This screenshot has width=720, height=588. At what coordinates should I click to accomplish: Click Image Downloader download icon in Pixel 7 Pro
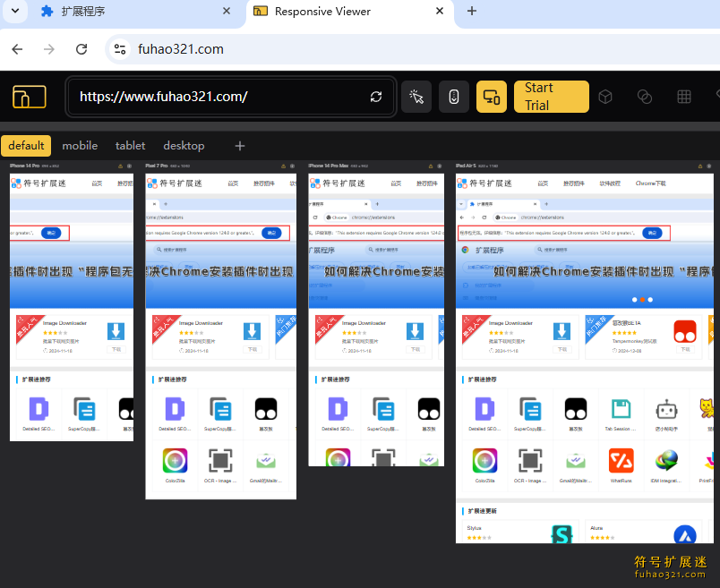pos(252,331)
